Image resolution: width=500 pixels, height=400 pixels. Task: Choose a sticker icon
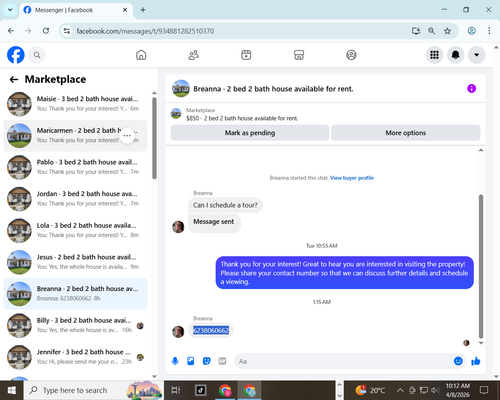(x=207, y=361)
